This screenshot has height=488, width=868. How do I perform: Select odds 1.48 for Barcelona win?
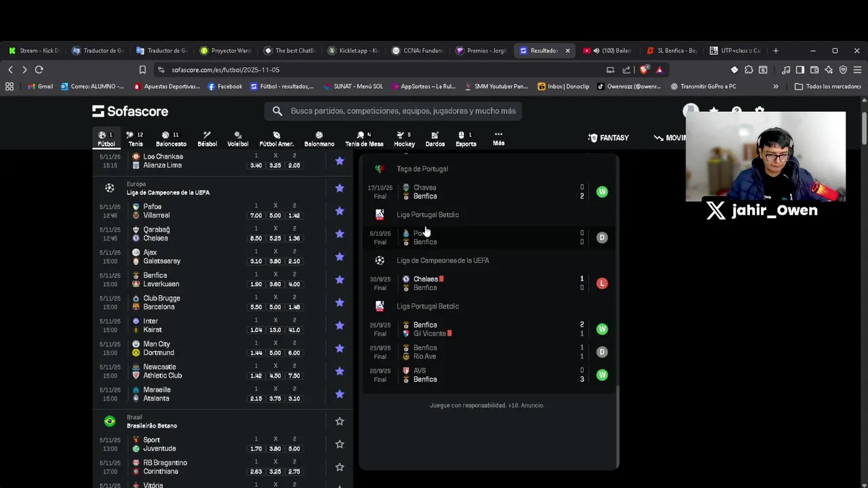(294, 307)
